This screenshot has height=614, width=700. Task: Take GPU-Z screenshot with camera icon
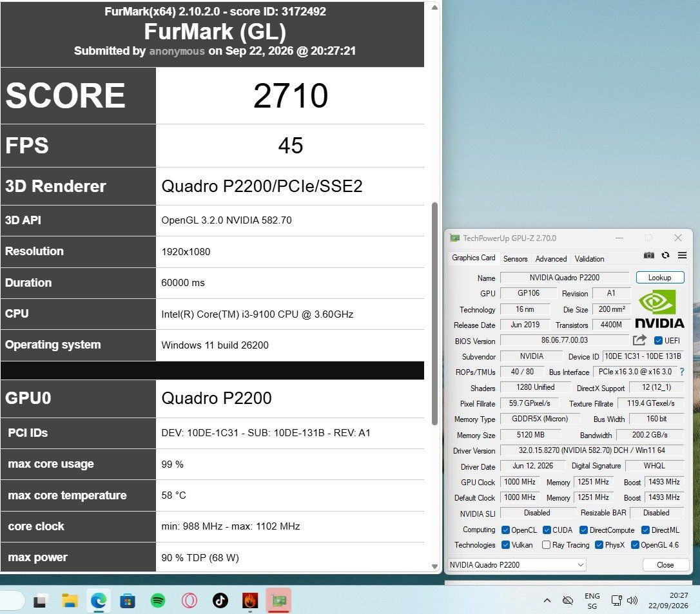648,255
